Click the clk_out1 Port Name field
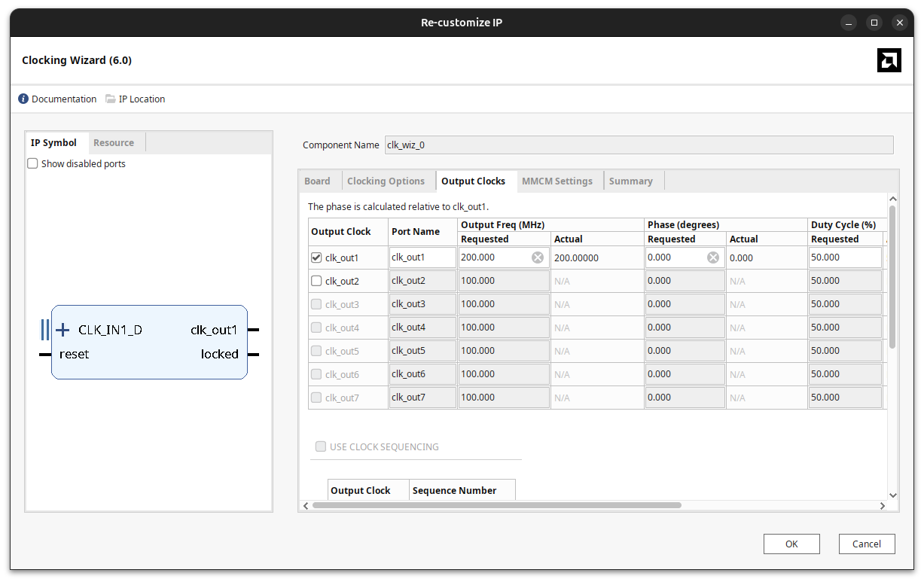This screenshot has height=582, width=924. pos(422,257)
